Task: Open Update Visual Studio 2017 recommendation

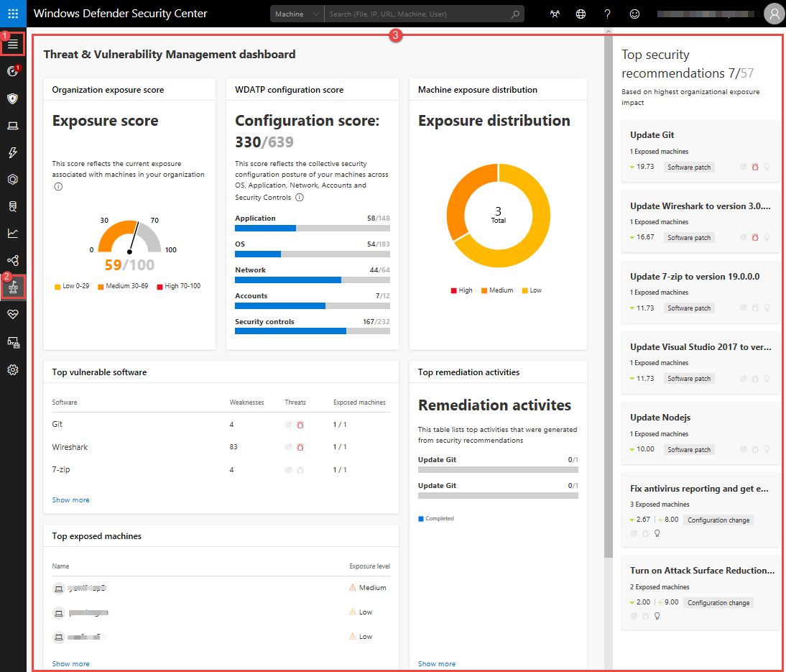Action: coord(701,362)
